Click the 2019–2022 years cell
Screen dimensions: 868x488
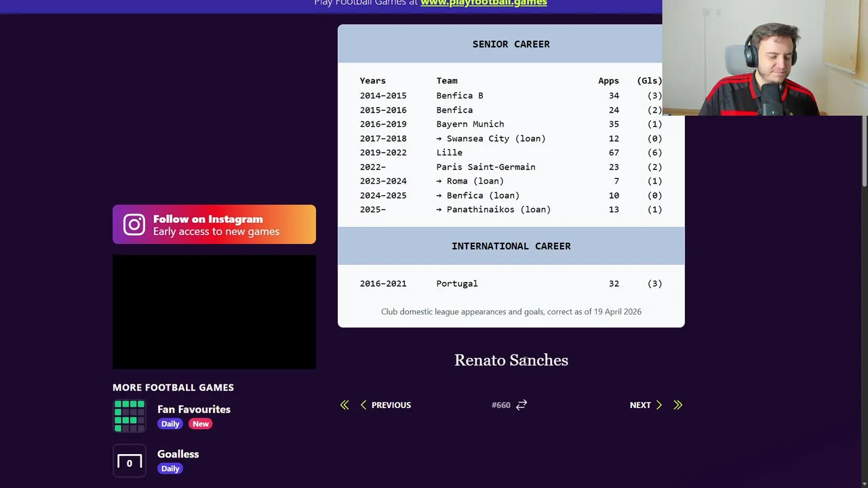pyautogui.click(x=383, y=152)
